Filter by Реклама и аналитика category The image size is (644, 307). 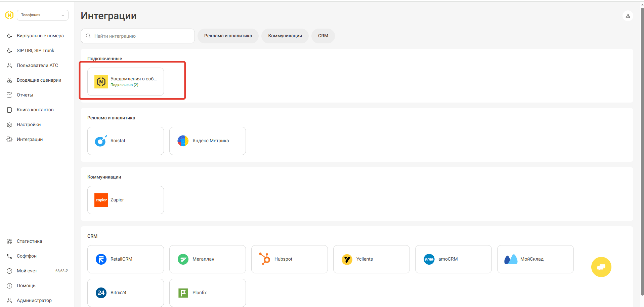pos(228,36)
